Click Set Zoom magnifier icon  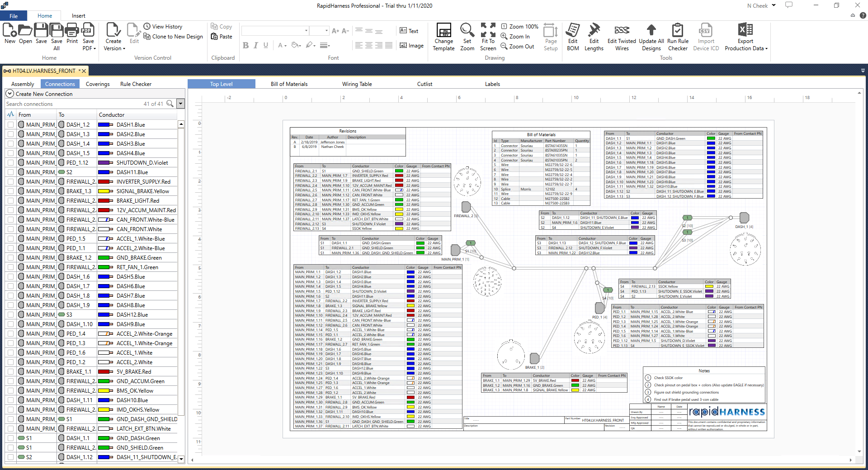coord(467,30)
